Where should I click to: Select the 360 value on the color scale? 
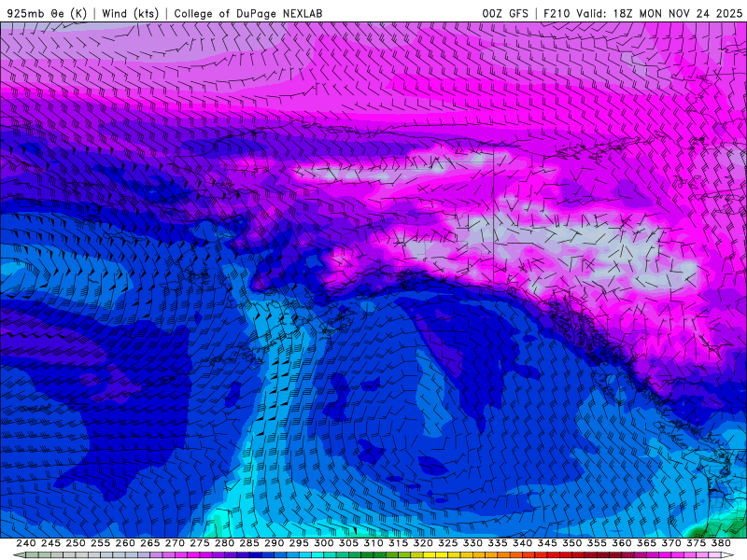point(622,543)
